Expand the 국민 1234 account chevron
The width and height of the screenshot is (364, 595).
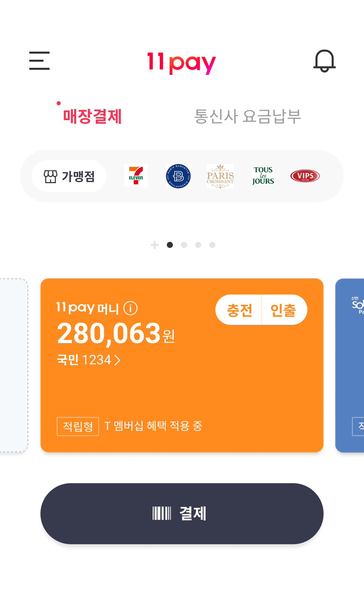click(117, 360)
